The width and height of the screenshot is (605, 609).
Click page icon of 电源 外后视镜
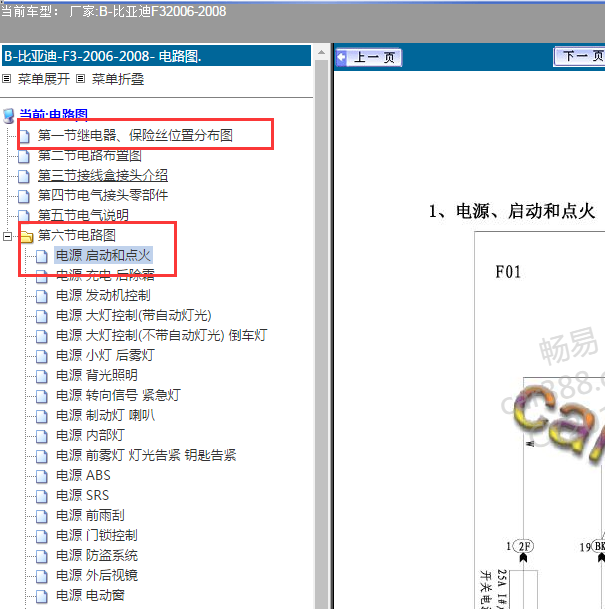tap(42, 577)
